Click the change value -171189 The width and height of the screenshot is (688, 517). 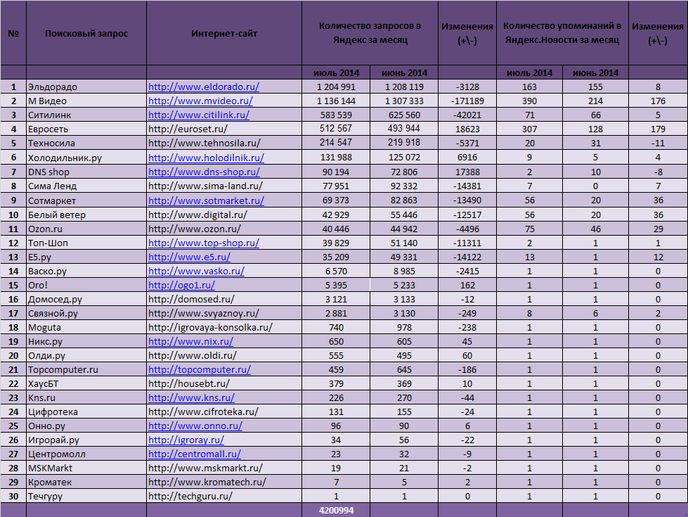[x=467, y=101]
